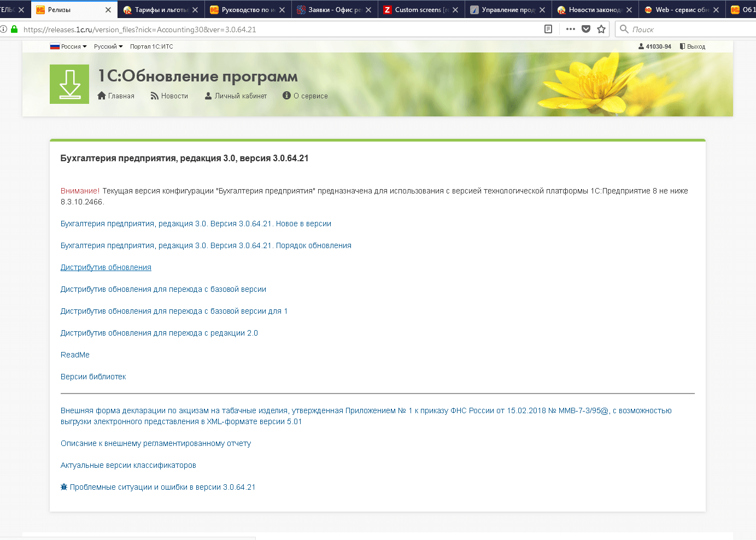Open the ReadMe link
This screenshot has height=540, width=756.
coord(75,355)
